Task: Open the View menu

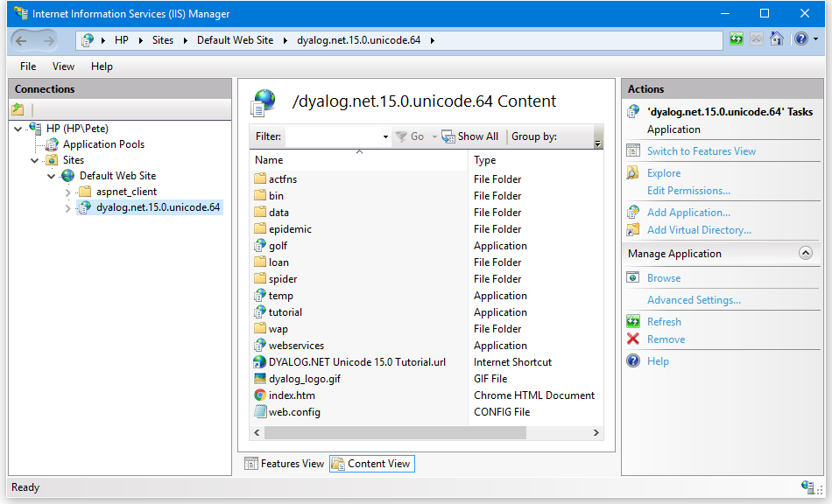Action: [x=63, y=66]
